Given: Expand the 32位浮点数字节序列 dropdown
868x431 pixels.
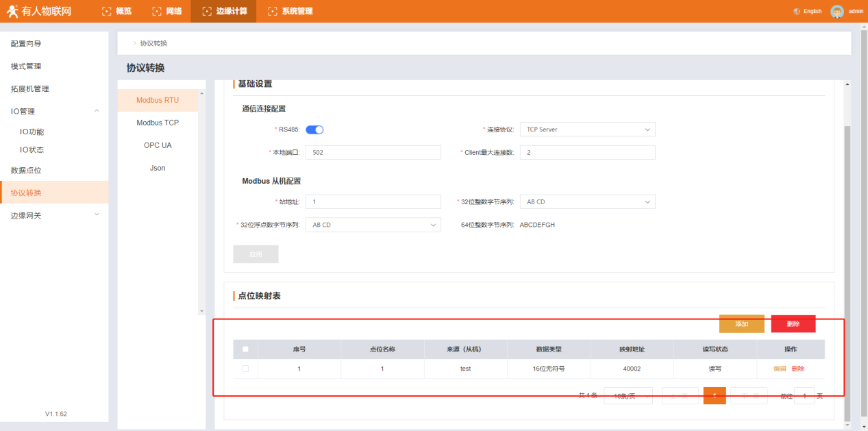Looking at the screenshot, I should pos(373,225).
